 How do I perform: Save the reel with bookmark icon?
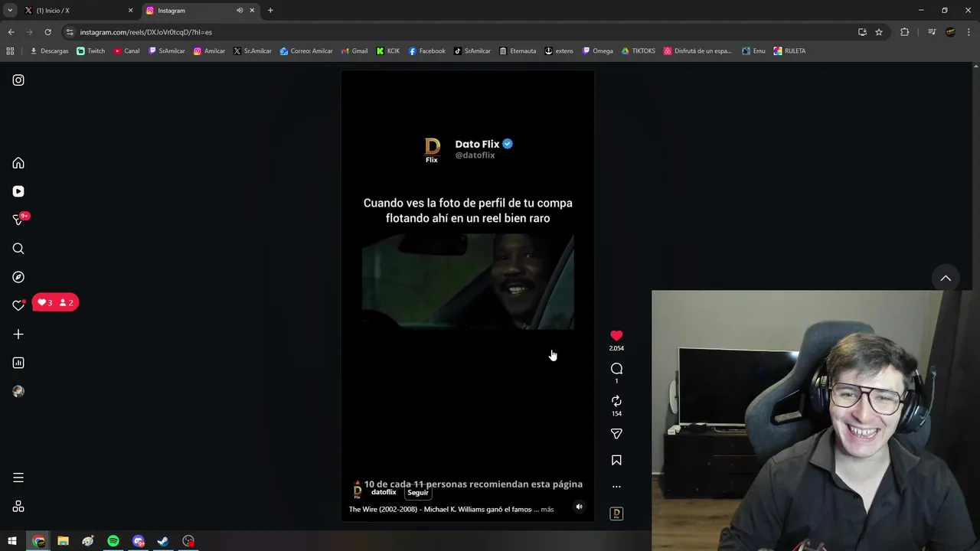(616, 460)
